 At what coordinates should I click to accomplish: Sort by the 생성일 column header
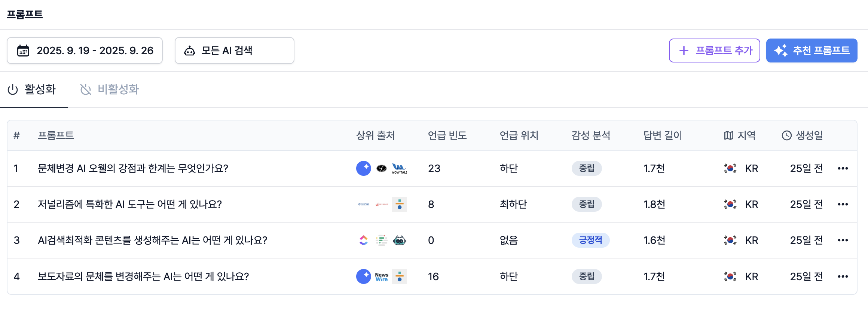click(x=803, y=135)
